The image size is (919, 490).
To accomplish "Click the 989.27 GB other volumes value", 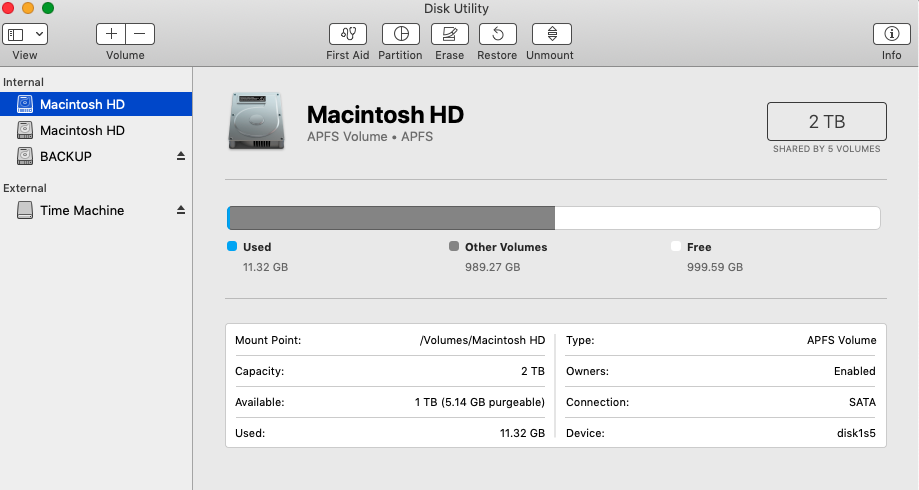I will click(x=493, y=267).
